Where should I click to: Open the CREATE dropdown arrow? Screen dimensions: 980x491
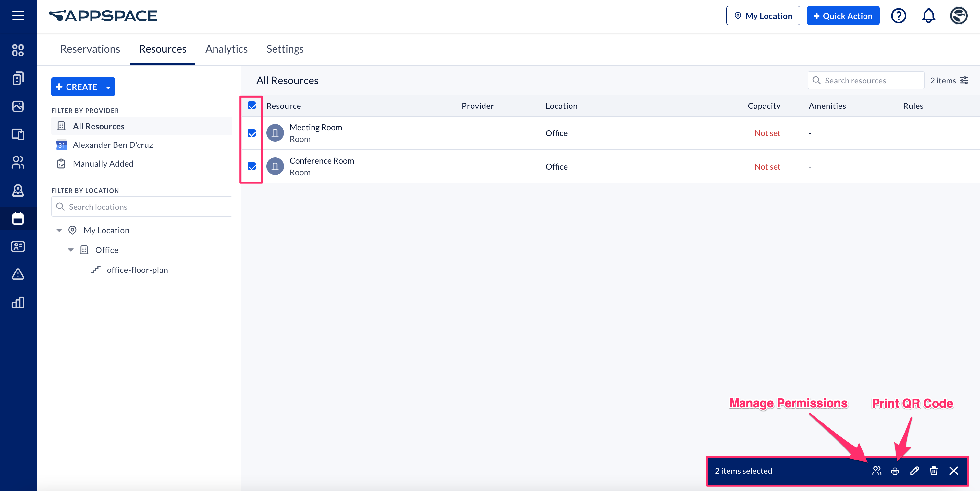point(108,87)
